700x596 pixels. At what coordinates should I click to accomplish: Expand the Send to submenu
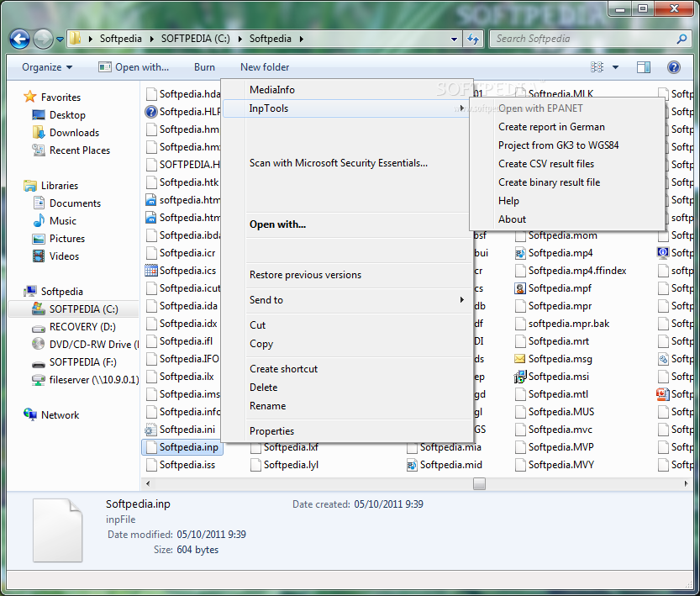pyautogui.click(x=346, y=300)
